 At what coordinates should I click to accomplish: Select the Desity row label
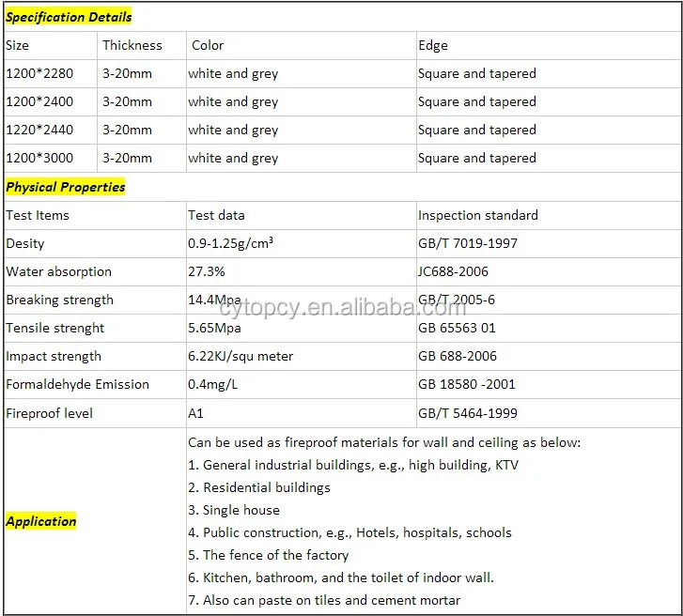25,243
